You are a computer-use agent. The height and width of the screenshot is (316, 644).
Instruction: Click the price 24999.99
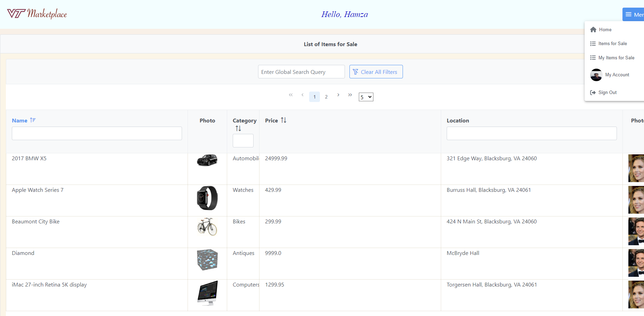pos(276,159)
